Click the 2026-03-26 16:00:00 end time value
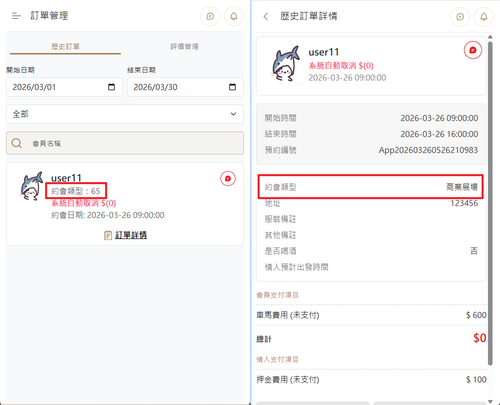The width and height of the screenshot is (500, 405). (439, 134)
